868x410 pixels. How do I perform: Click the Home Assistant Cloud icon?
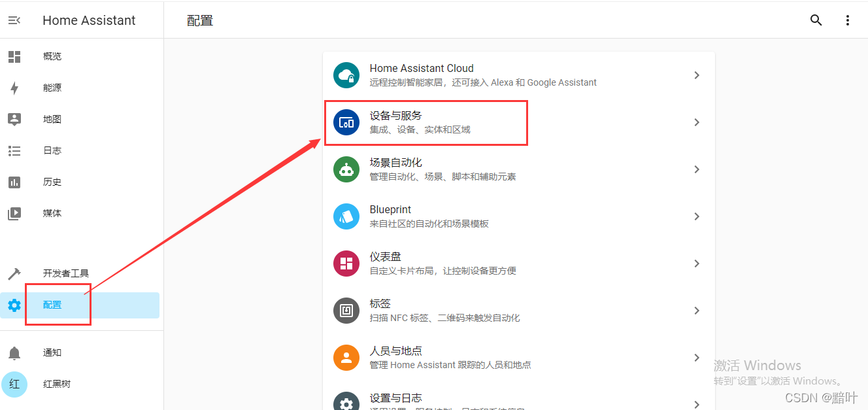[346, 75]
